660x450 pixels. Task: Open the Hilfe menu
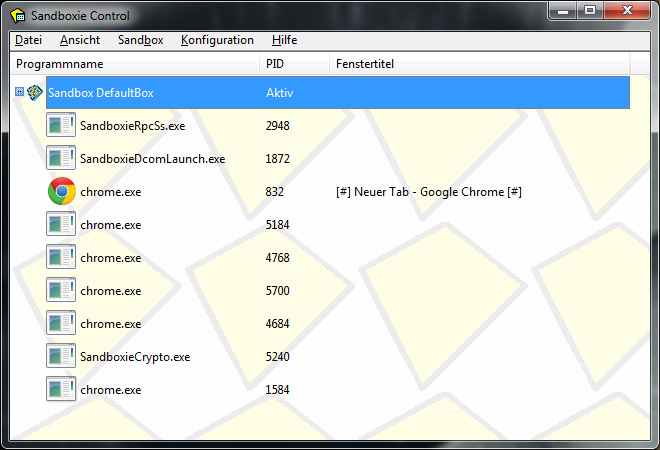point(285,40)
